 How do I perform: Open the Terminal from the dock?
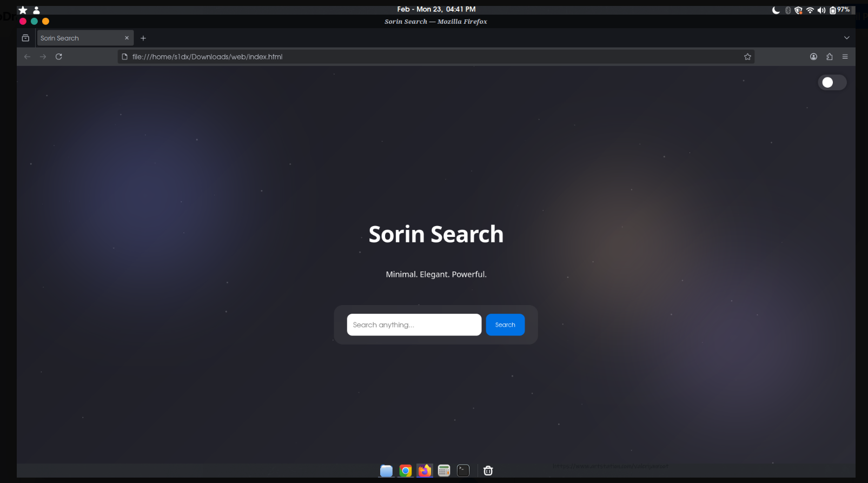click(463, 471)
